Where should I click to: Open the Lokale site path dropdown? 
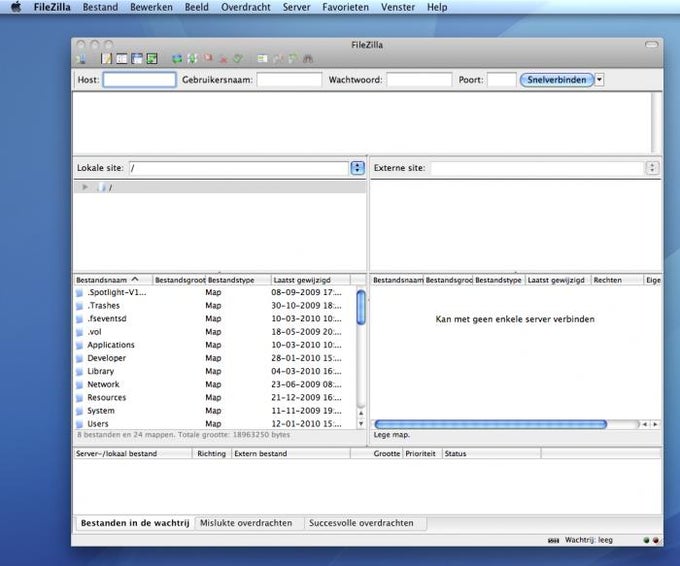coord(357,168)
